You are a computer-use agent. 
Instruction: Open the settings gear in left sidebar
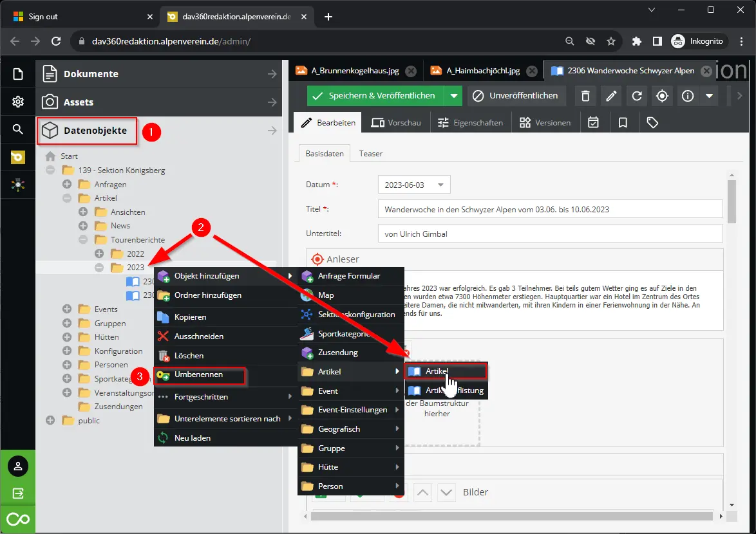pos(18,102)
